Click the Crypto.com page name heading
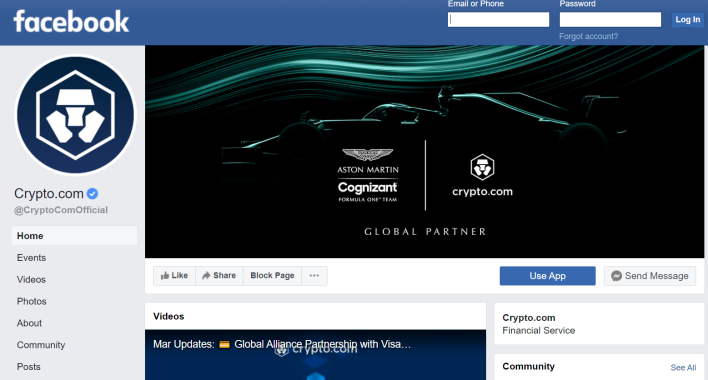Screen dimensions: 708x380 [x=49, y=194]
